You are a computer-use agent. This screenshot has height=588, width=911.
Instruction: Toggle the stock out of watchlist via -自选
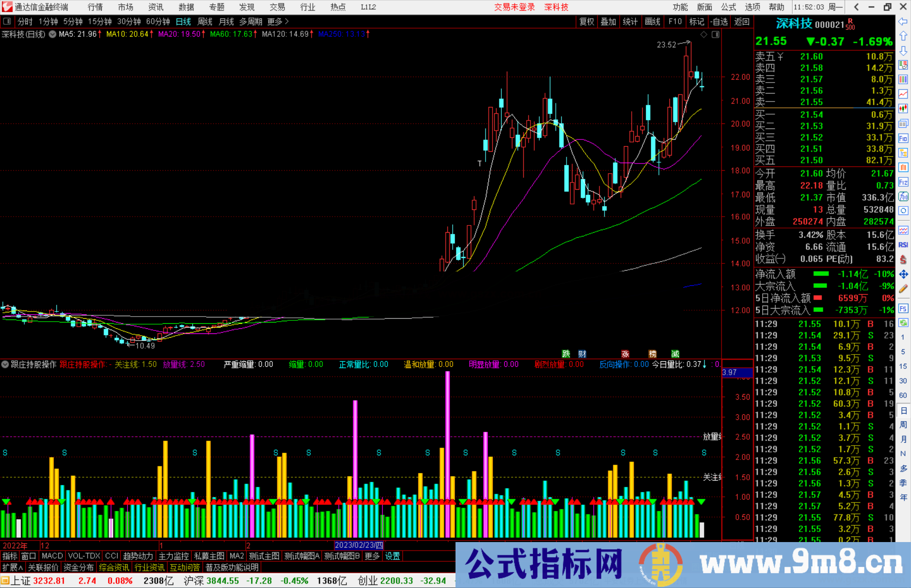[719, 21]
